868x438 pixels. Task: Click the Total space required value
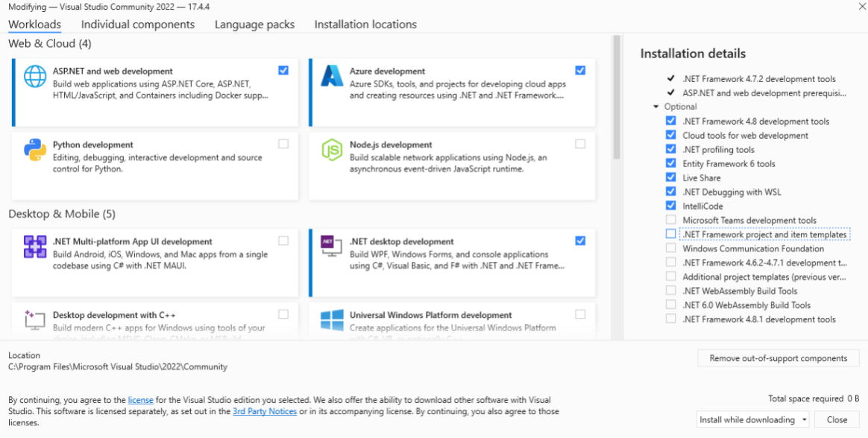point(853,398)
